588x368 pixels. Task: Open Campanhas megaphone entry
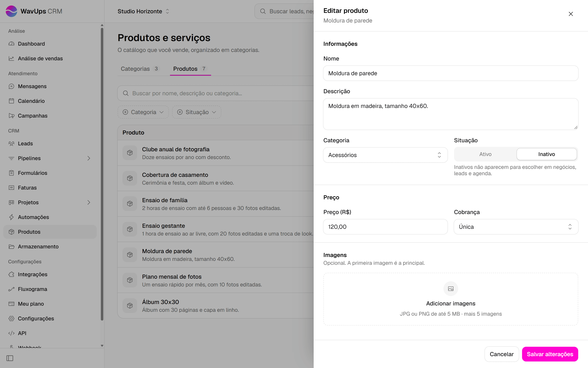(x=50, y=116)
